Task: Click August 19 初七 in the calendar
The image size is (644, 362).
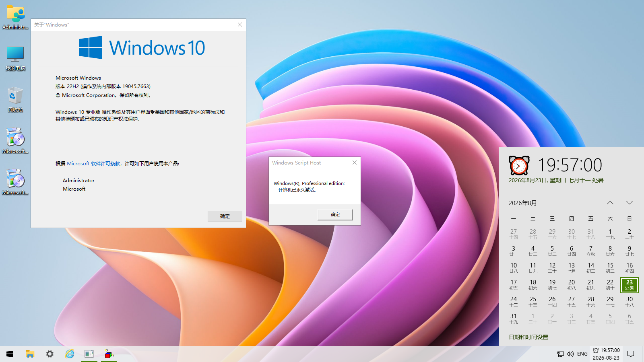Action: coord(552,285)
